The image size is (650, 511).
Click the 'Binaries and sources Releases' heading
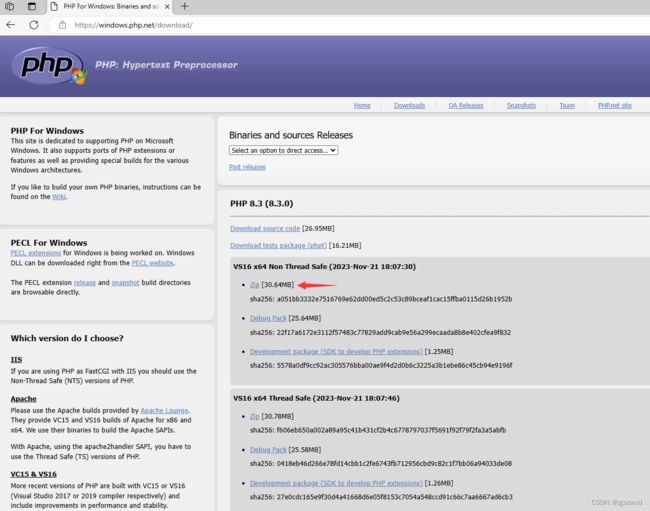click(291, 135)
